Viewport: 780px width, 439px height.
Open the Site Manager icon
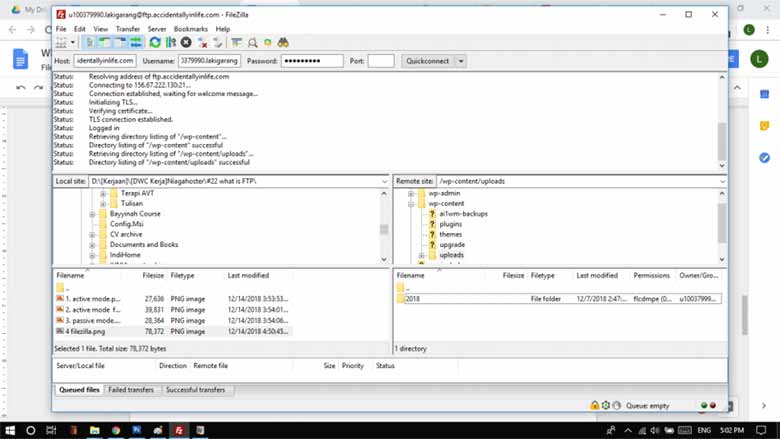click(x=61, y=43)
